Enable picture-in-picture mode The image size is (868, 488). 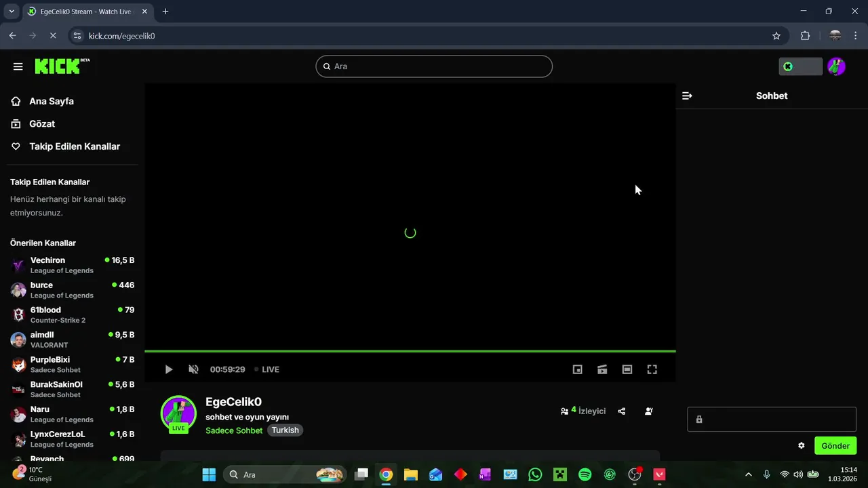[x=578, y=369]
